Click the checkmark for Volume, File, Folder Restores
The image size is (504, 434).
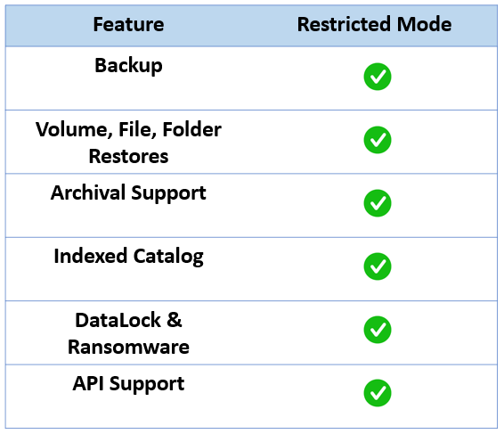(x=378, y=140)
